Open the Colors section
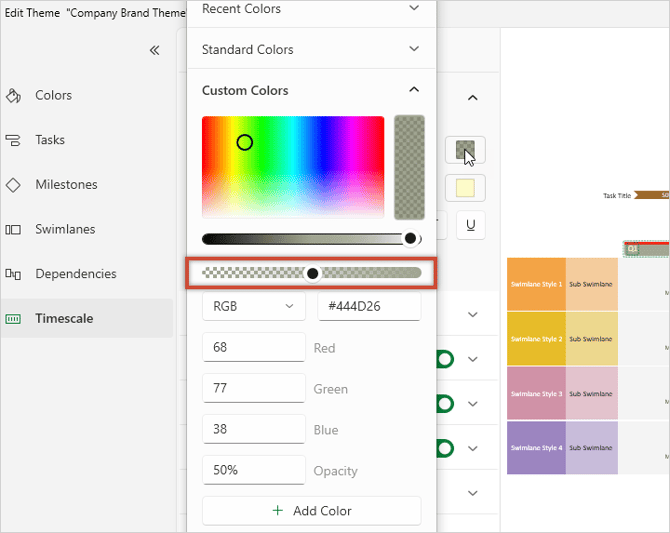Image resolution: width=670 pixels, height=533 pixels. point(53,96)
